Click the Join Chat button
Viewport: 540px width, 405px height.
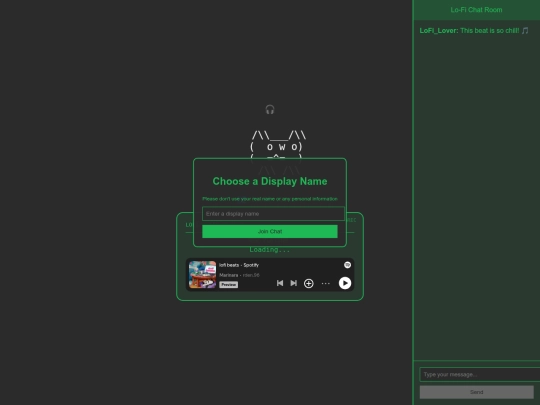click(270, 231)
